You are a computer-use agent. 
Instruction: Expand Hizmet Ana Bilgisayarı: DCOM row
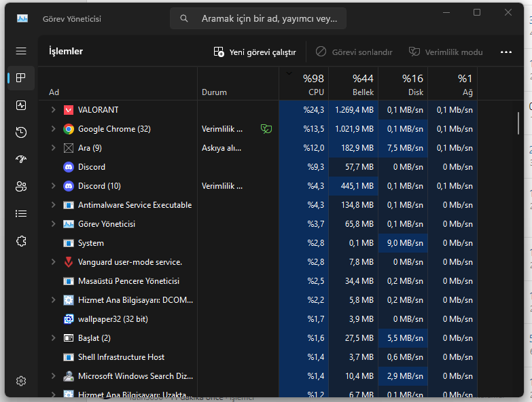53,300
